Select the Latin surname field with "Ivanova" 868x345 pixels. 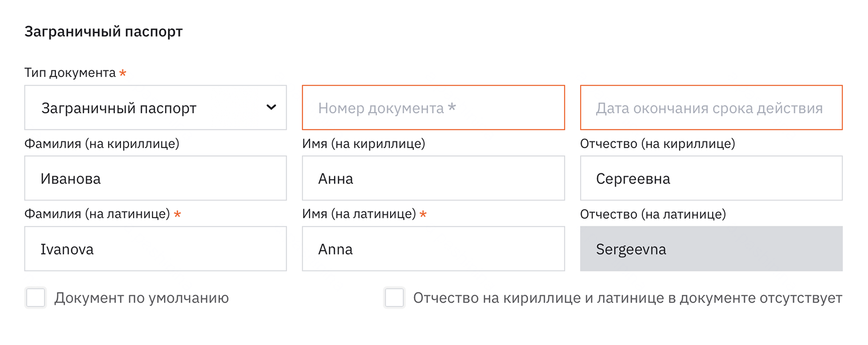click(154, 249)
